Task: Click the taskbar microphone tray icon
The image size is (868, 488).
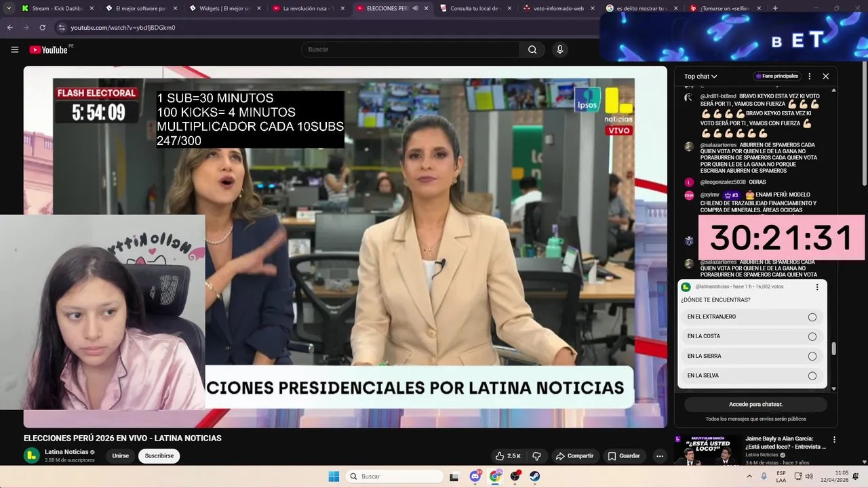Action: pos(764,476)
